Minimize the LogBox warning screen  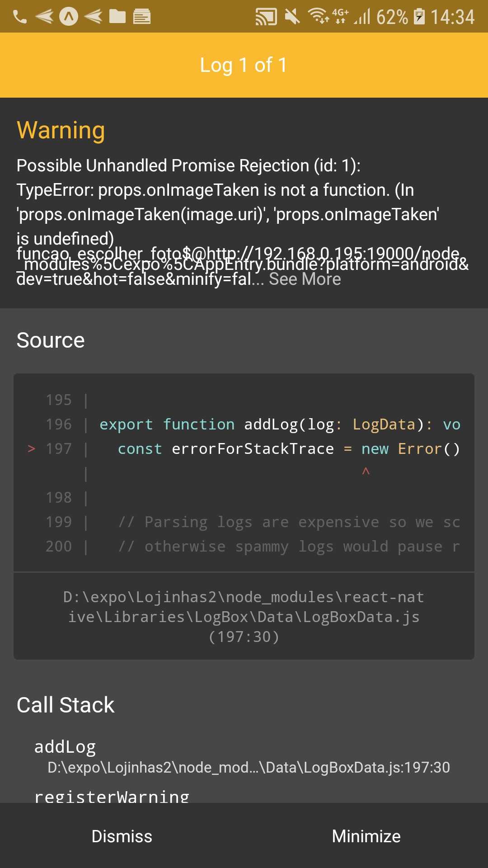point(366,836)
